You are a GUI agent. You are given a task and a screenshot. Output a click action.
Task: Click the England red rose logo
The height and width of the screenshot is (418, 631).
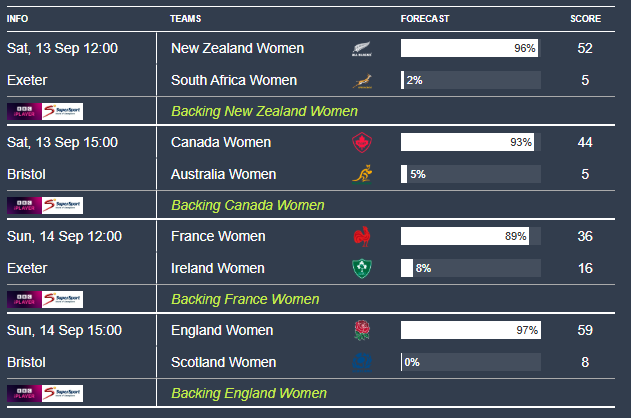pos(362,330)
